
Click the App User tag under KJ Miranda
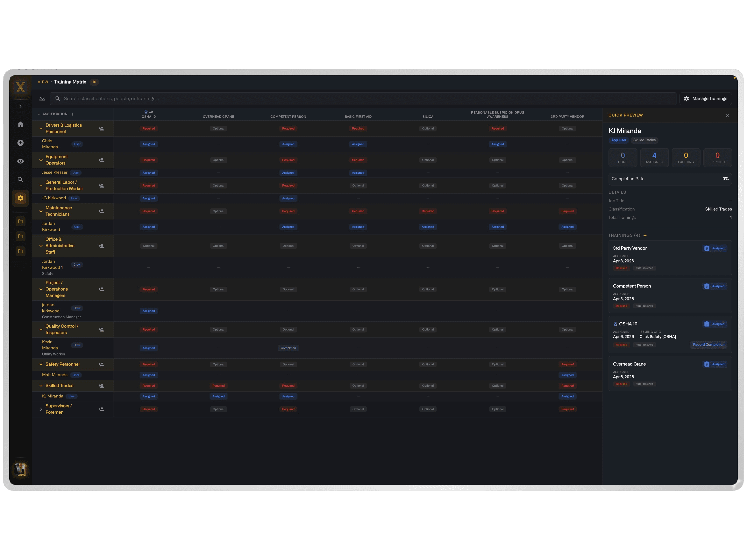(x=618, y=140)
